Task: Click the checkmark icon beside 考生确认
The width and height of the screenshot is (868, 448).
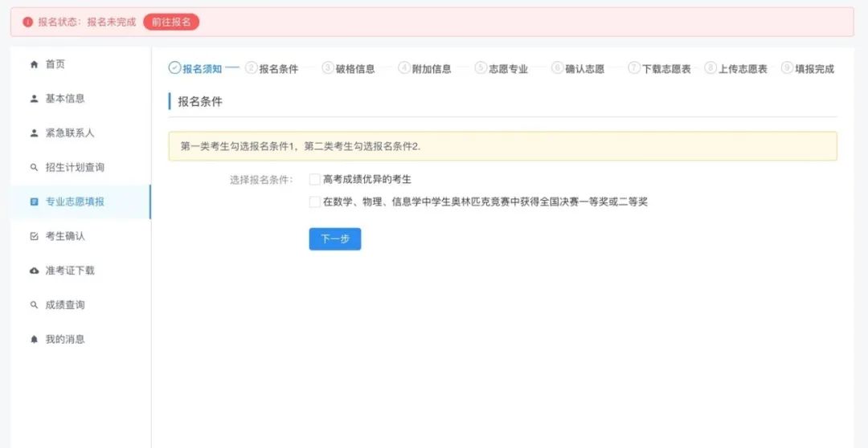Action: click(35, 236)
